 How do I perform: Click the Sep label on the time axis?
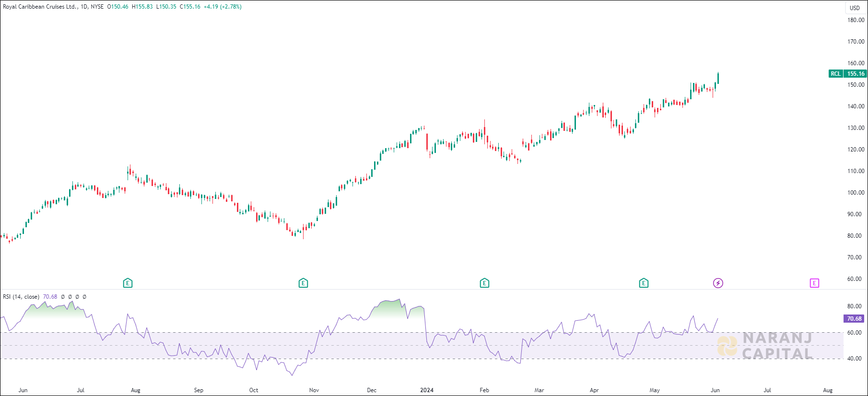(x=199, y=390)
